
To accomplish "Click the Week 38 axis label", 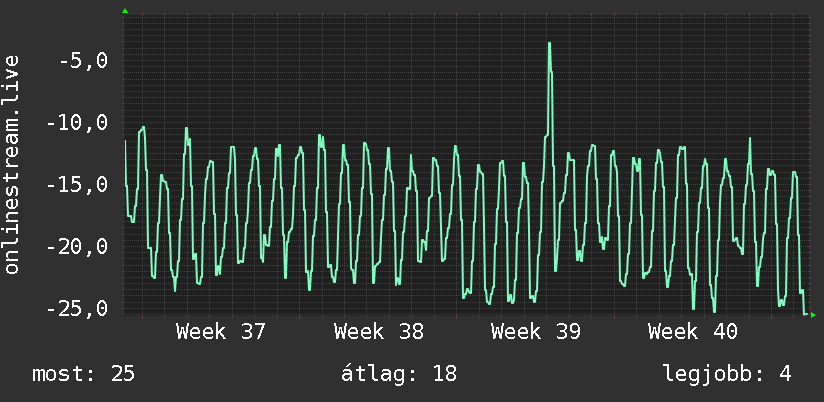I will tap(378, 333).
